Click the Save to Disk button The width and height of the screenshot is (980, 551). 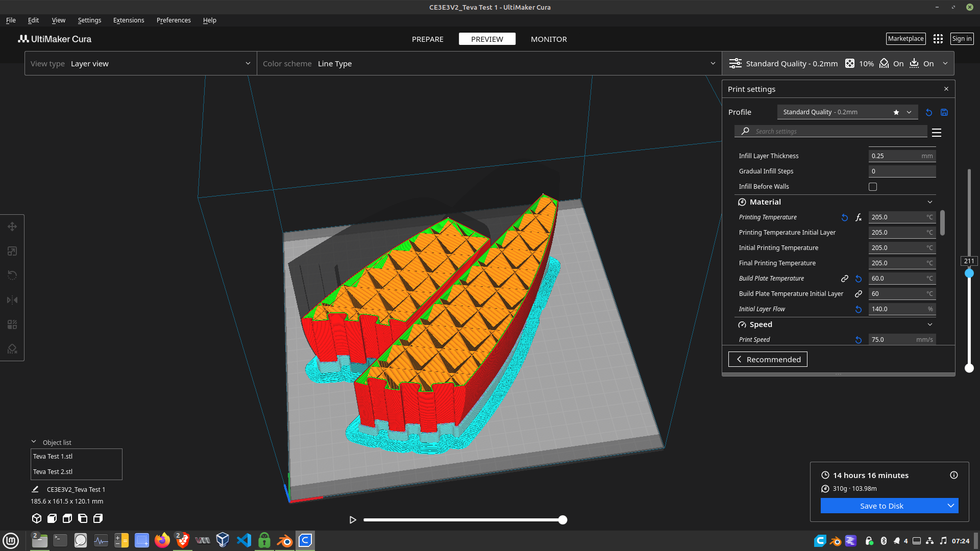[881, 506]
